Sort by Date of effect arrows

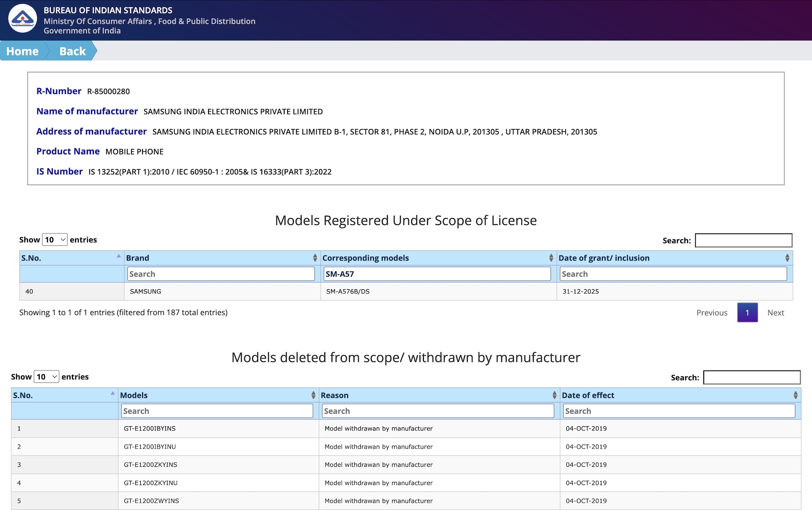[795, 395]
